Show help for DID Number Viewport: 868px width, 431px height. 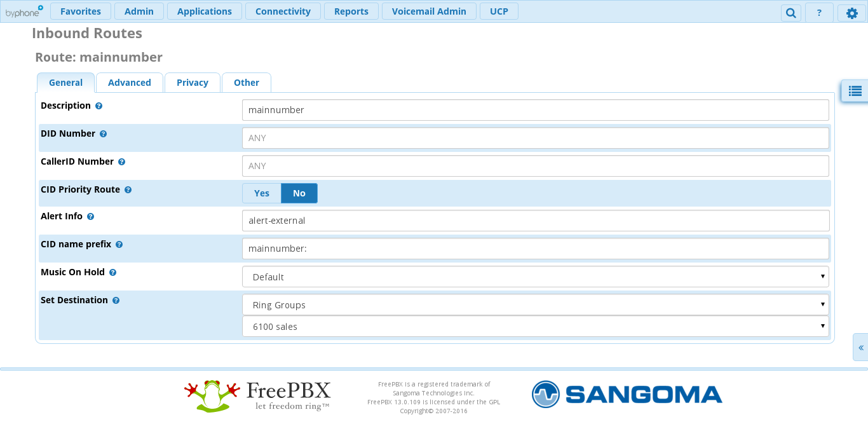(103, 134)
